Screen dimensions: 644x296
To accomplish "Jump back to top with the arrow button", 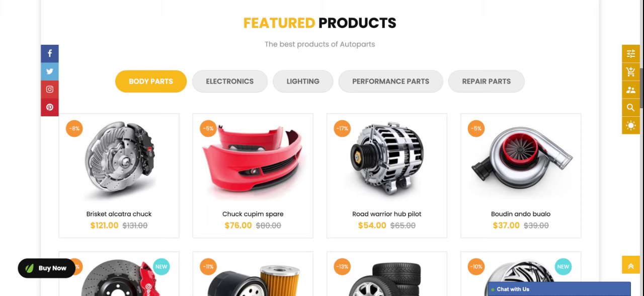I will pos(631,265).
